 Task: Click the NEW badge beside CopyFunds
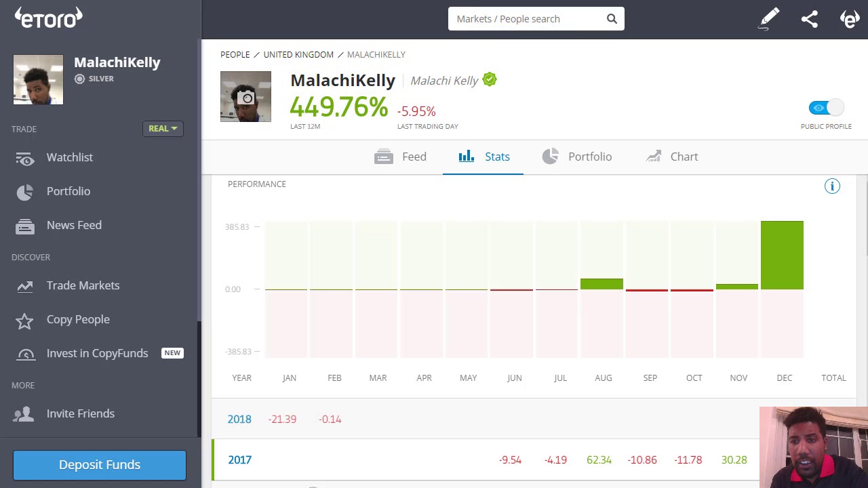pyautogui.click(x=172, y=353)
